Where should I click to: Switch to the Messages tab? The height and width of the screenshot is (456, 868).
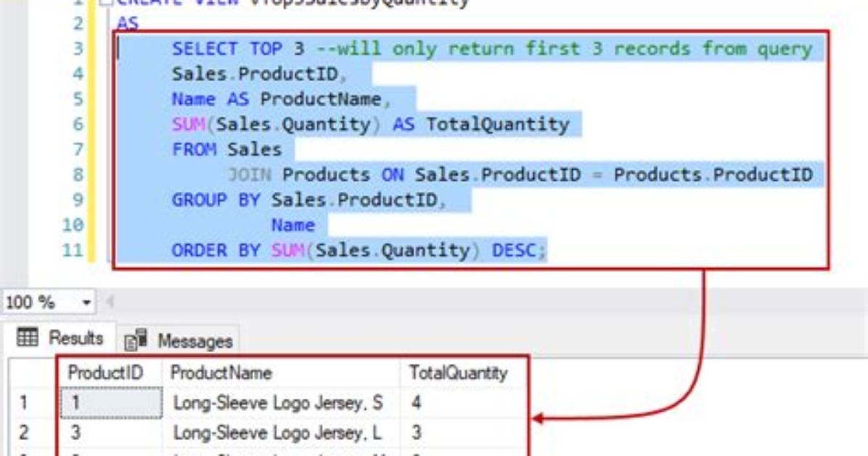pyautogui.click(x=179, y=341)
